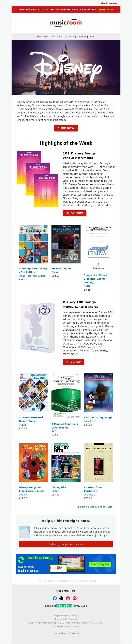Open the X (Twitter) social icon
132x644 pixels.
[x=61, y=598]
